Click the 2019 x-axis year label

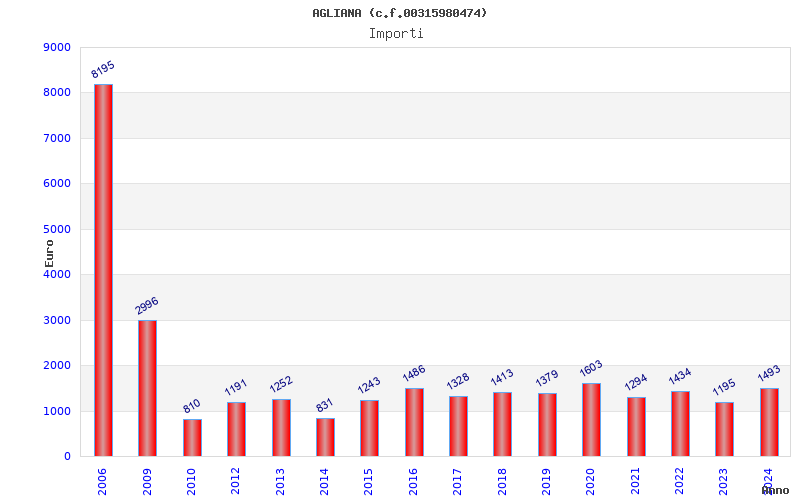point(546,481)
